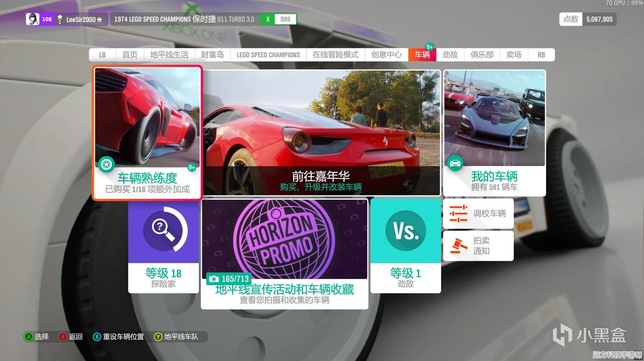Click the current car name label
Viewport: 644px width, 361px height.
pyautogui.click(x=184, y=19)
